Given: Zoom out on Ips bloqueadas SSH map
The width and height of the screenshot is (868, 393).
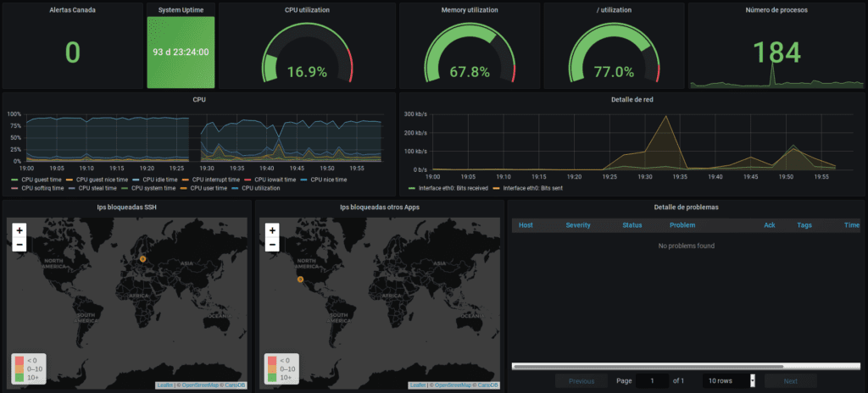Looking at the screenshot, I should (19, 244).
